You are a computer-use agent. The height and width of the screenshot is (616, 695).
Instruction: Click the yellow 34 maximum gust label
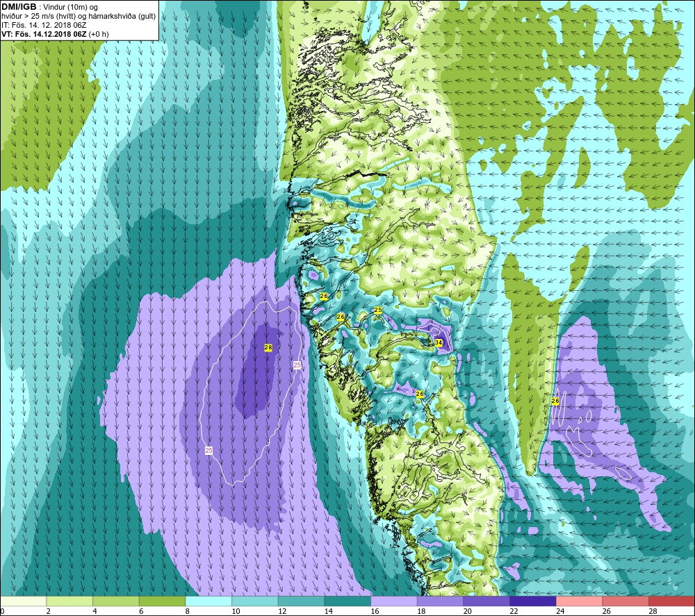click(439, 342)
